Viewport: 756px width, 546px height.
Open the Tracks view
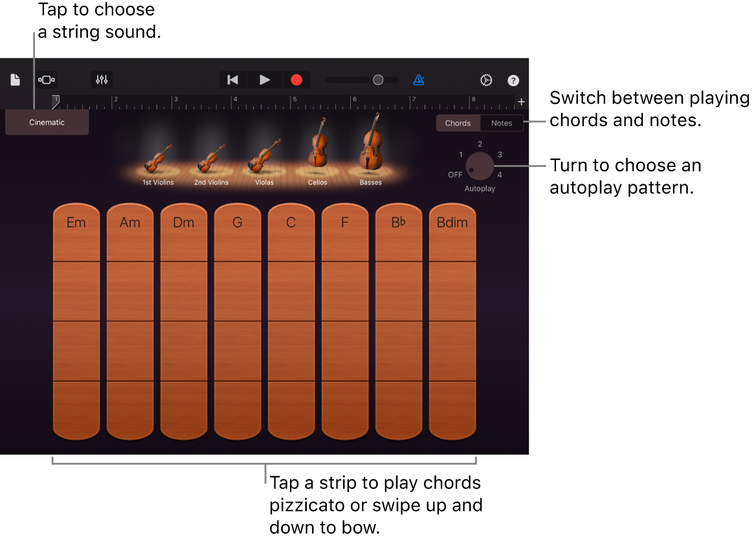[46, 80]
